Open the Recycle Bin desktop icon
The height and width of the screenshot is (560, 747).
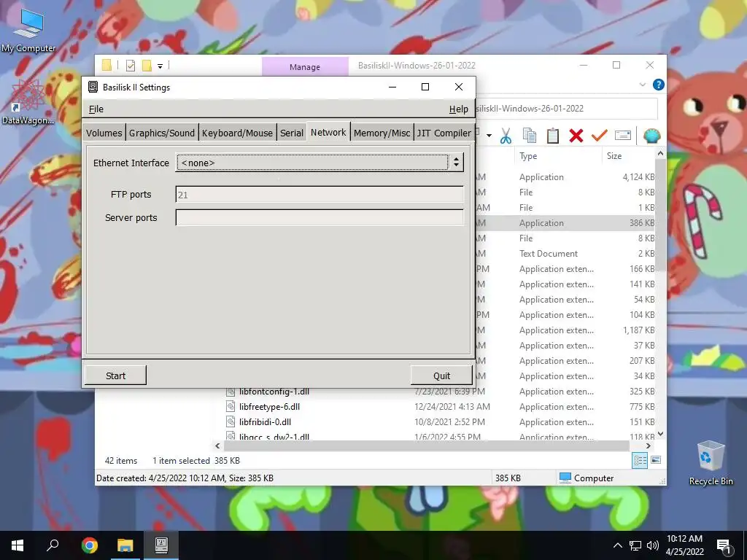[711, 463]
